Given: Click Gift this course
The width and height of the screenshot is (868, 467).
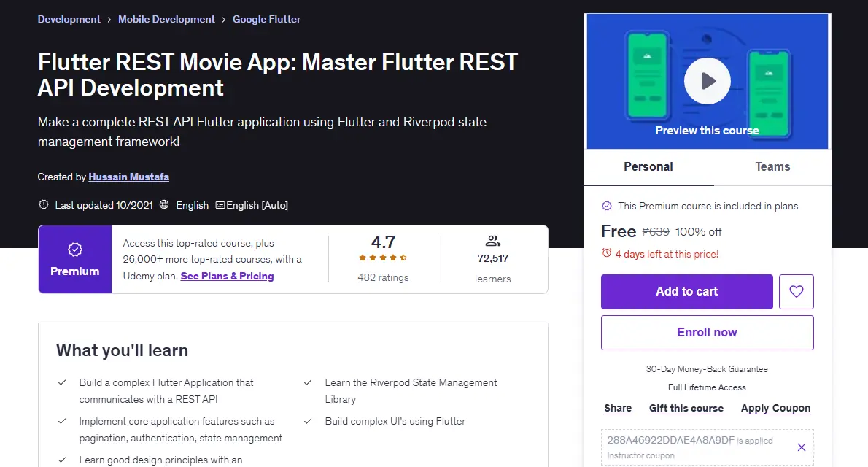Looking at the screenshot, I should pos(686,409).
